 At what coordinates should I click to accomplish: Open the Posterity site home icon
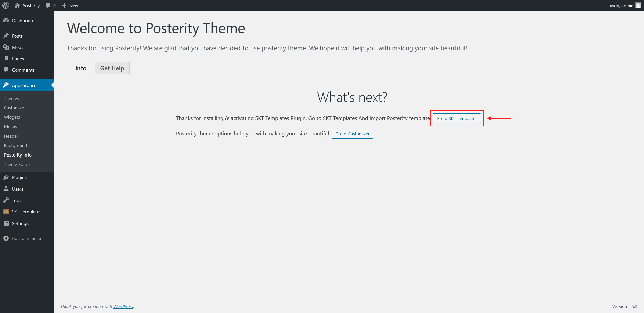click(x=17, y=5)
